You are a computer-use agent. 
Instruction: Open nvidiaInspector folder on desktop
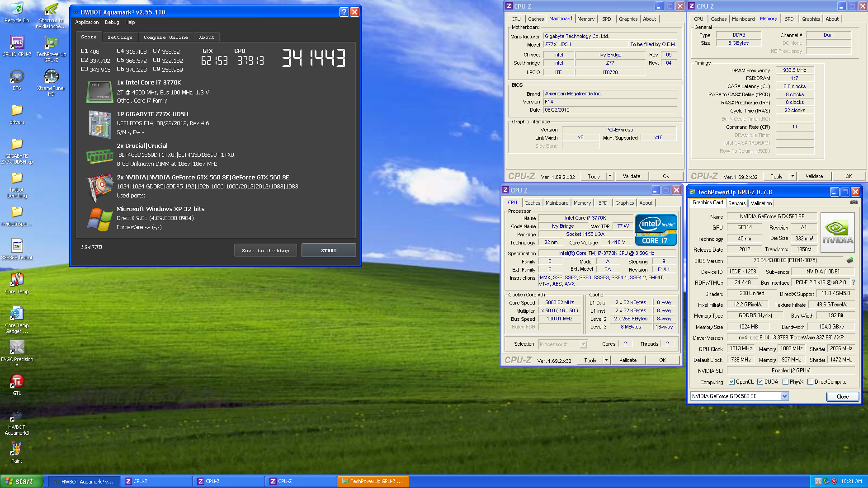(x=17, y=216)
